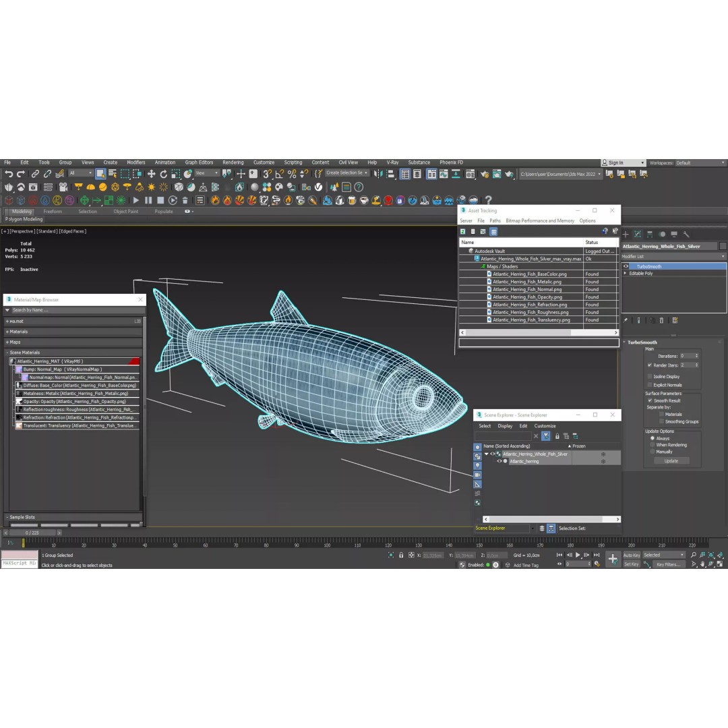Open the Phoenix FD menu
This screenshot has width=728, height=728.
(x=451, y=162)
